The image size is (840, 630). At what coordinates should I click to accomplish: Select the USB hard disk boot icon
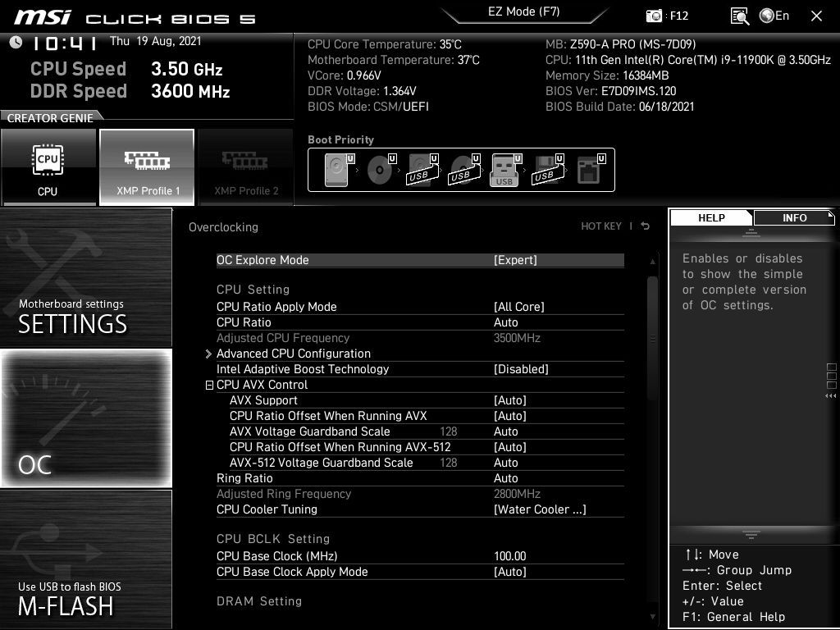click(422, 169)
